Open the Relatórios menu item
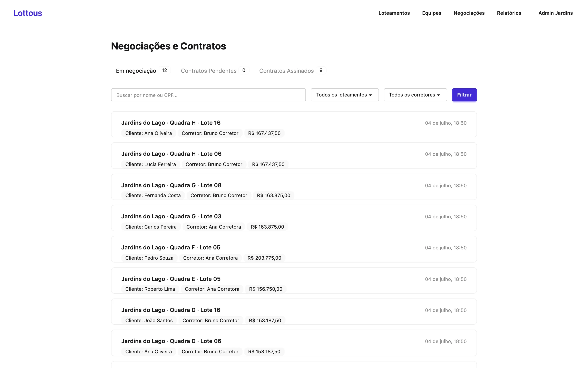The height and width of the screenshot is (368, 588). (509, 13)
